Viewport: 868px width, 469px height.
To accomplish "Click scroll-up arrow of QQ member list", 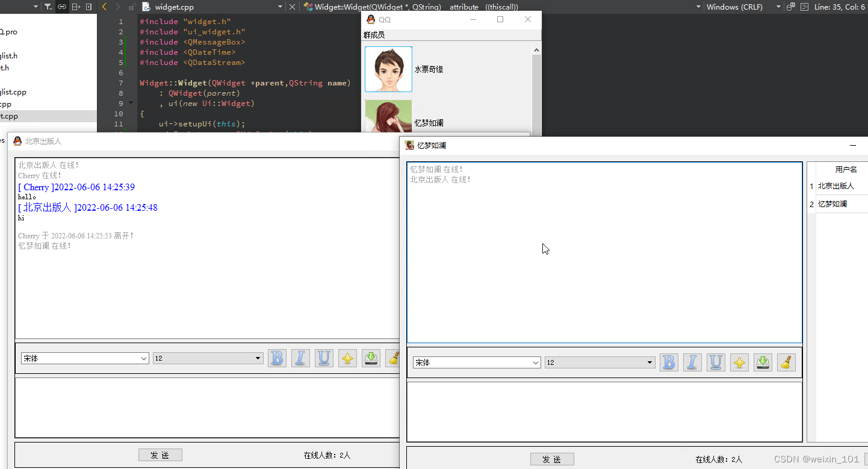I will [537, 49].
